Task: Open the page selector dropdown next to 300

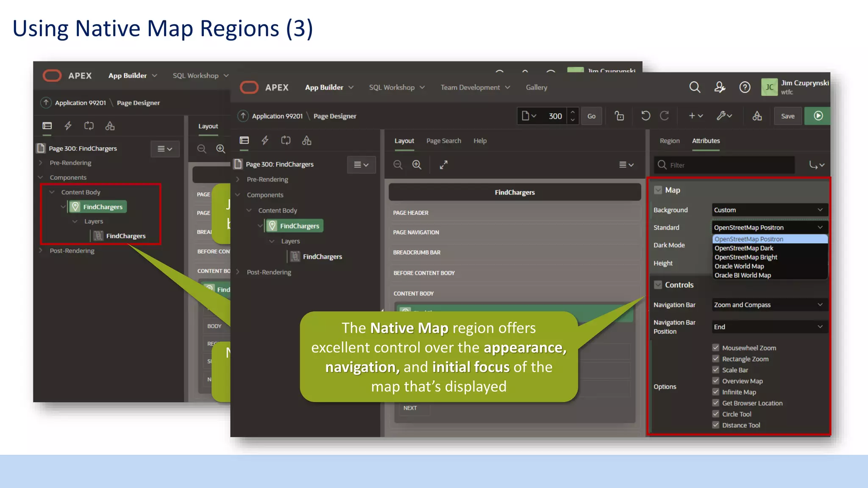Action: (529, 116)
